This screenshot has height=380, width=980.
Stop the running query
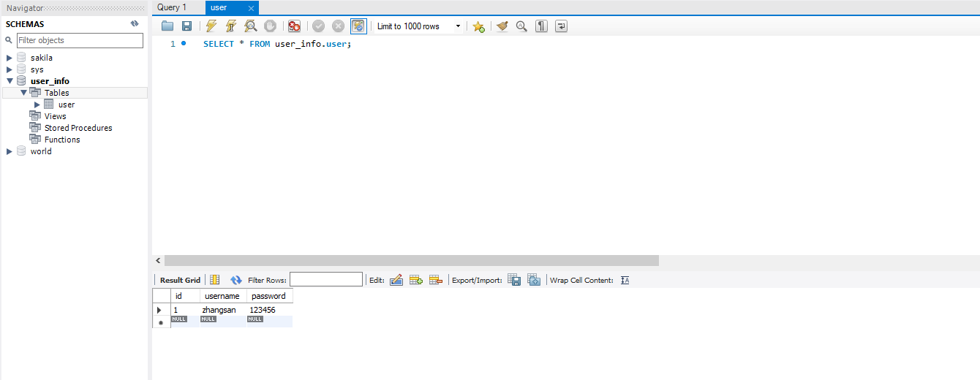tap(270, 26)
